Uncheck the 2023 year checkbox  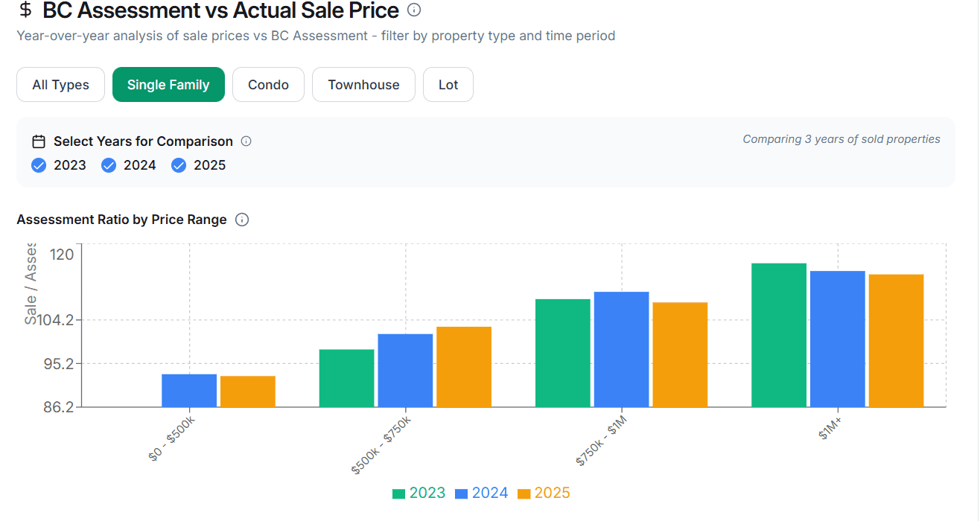point(39,165)
